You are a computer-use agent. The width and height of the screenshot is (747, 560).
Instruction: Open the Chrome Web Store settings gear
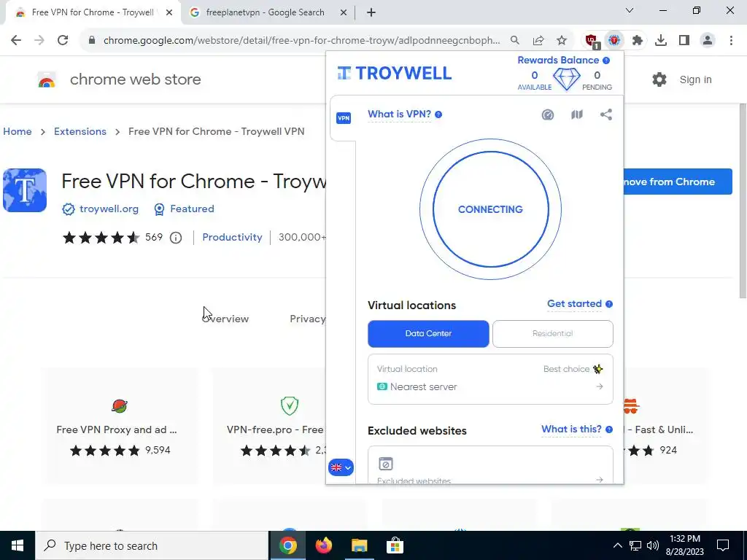(659, 79)
